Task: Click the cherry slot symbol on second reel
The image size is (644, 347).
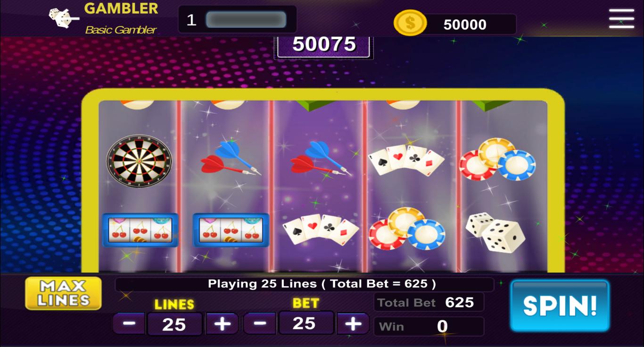Action: pos(231,230)
